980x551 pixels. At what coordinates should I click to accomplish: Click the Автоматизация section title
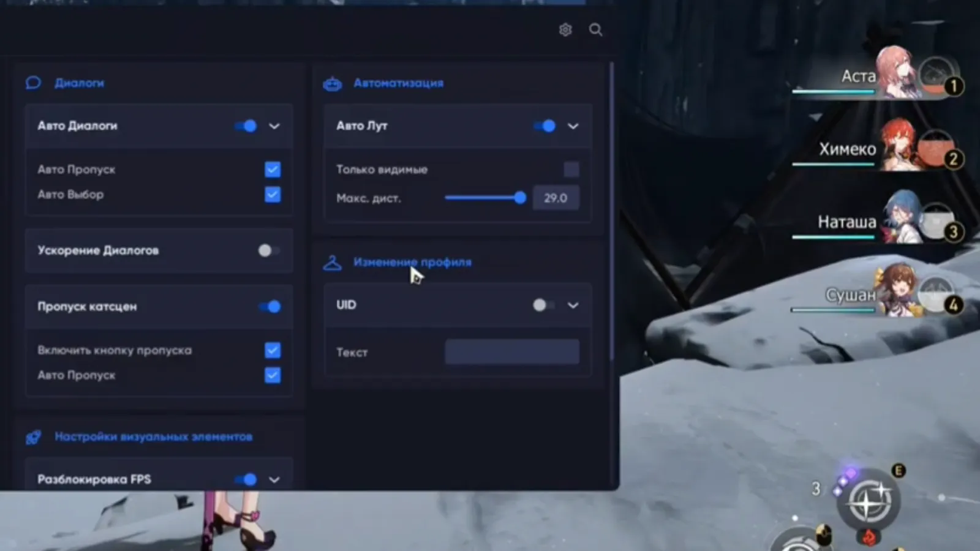pyautogui.click(x=399, y=83)
